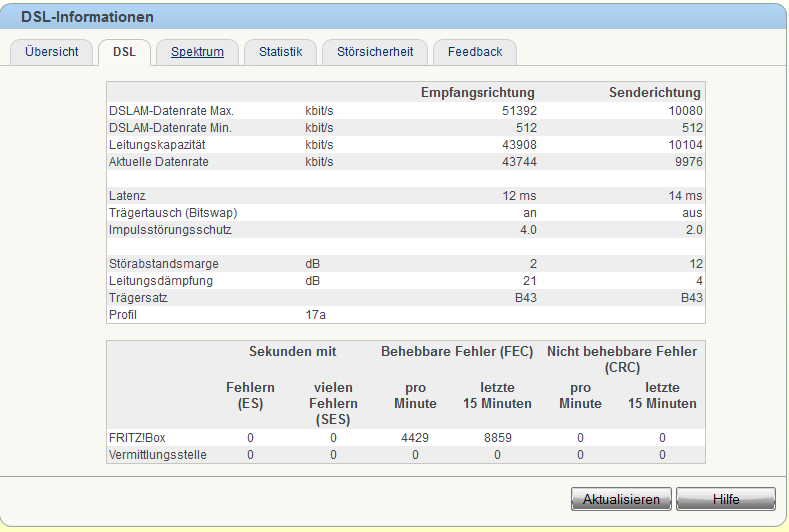Click the FRITZ!Box row label

pos(137,438)
